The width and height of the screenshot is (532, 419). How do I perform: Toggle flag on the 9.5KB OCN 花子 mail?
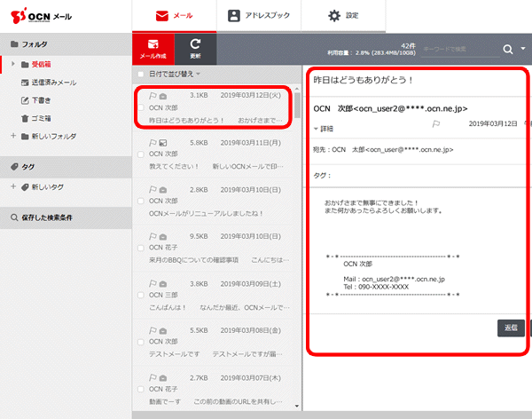[x=153, y=236]
